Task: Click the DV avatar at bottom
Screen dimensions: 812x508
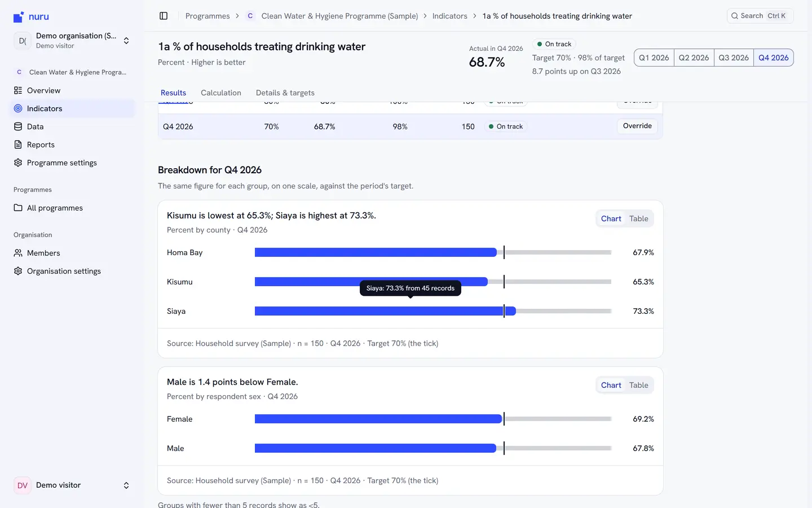Action: click(x=23, y=485)
